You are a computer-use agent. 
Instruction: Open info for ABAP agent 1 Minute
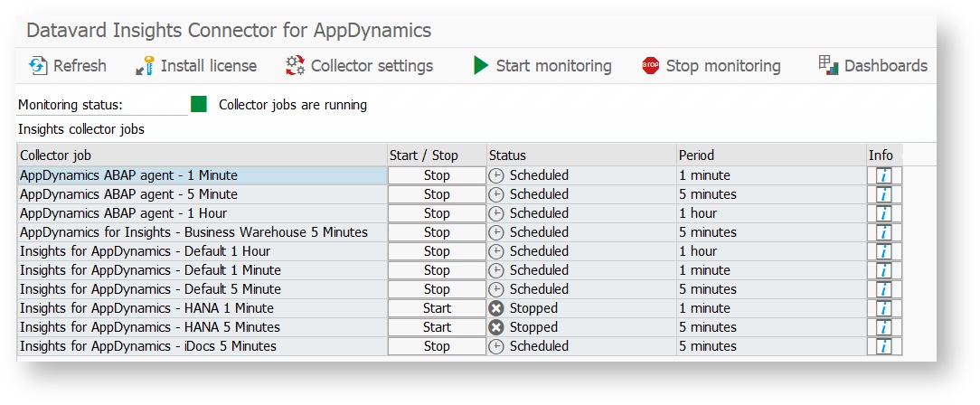coord(884,175)
